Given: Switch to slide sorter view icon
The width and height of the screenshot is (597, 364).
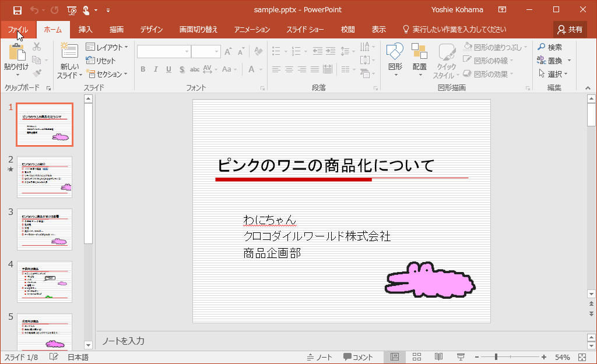Looking at the screenshot, I should click(417, 357).
